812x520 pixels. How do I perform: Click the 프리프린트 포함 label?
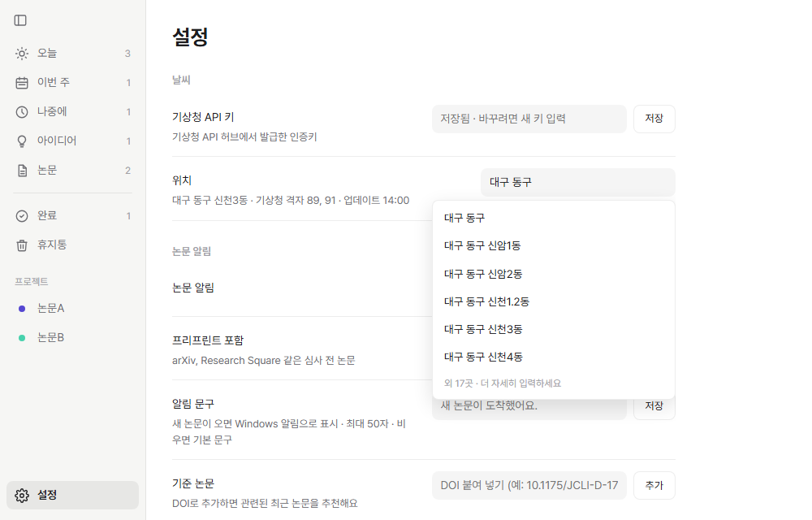[x=208, y=340]
